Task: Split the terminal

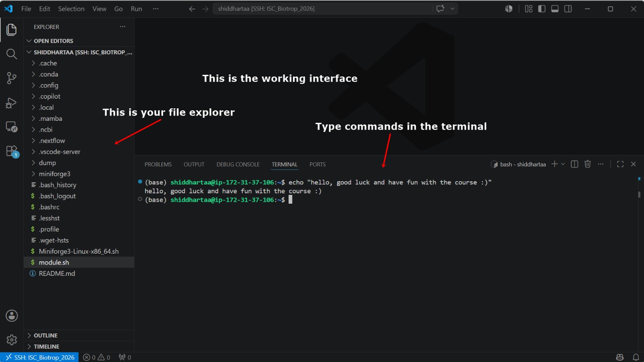Action: click(575, 164)
